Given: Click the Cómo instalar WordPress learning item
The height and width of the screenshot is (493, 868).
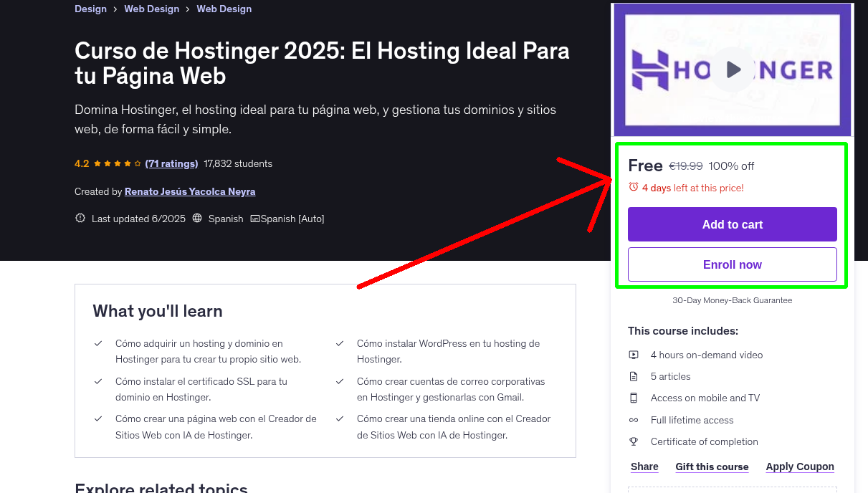Looking at the screenshot, I should coord(448,351).
